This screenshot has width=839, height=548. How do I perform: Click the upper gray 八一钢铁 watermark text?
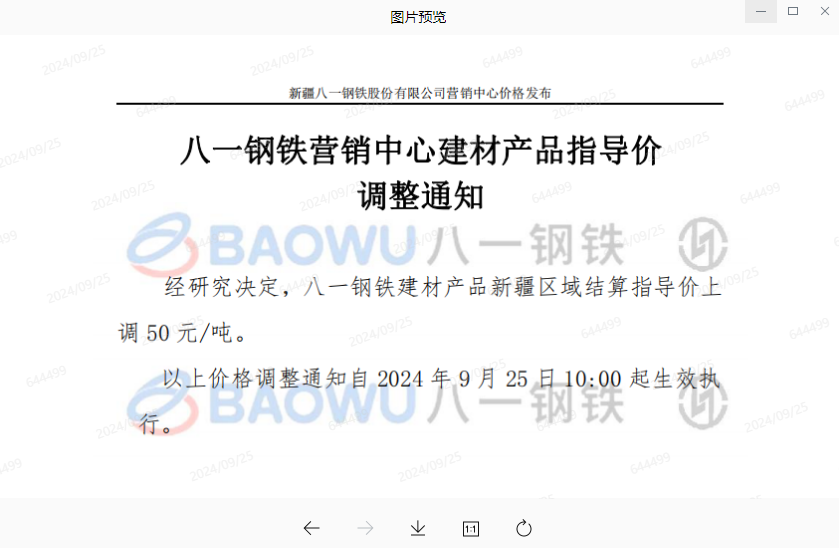[530, 243]
